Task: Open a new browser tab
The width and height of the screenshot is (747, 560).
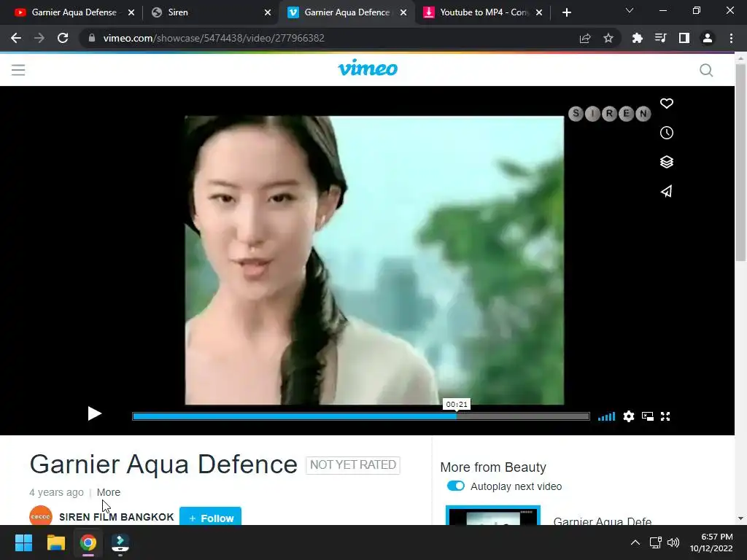Action: coord(566,13)
